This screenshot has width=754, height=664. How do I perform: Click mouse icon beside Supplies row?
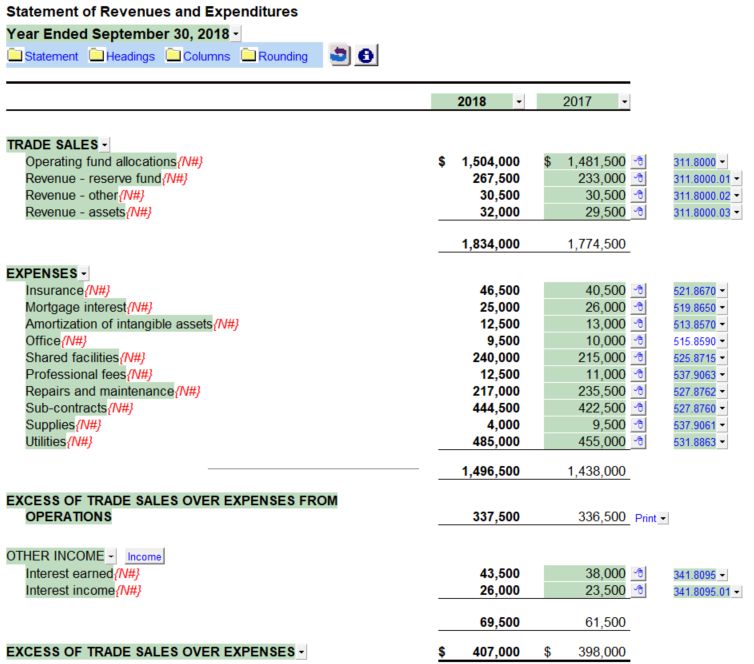[638, 425]
